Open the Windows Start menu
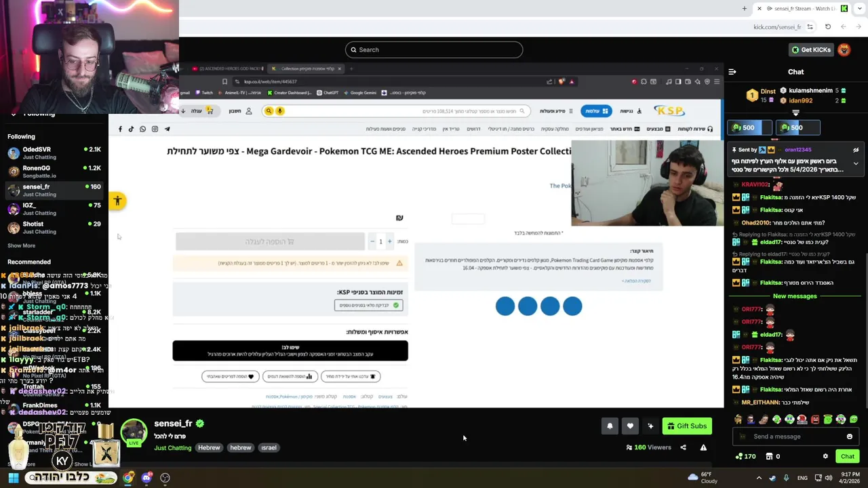This screenshot has height=488, width=868. (13, 478)
